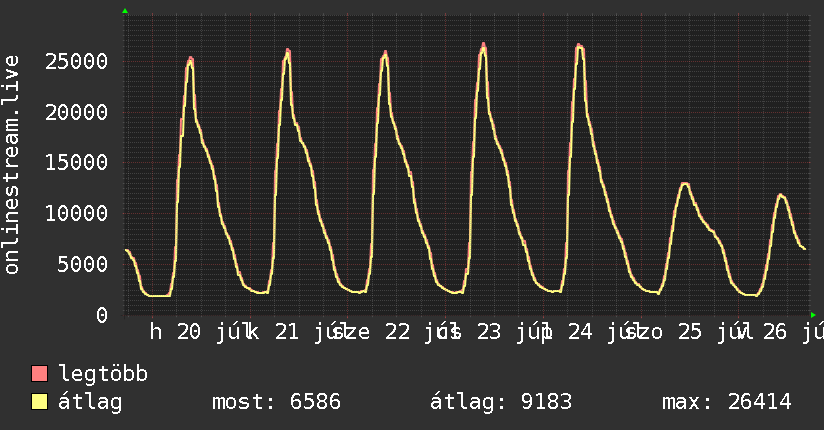Click the yellow átlag legend swatch
824x430 pixels.
click(x=39, y=402)
